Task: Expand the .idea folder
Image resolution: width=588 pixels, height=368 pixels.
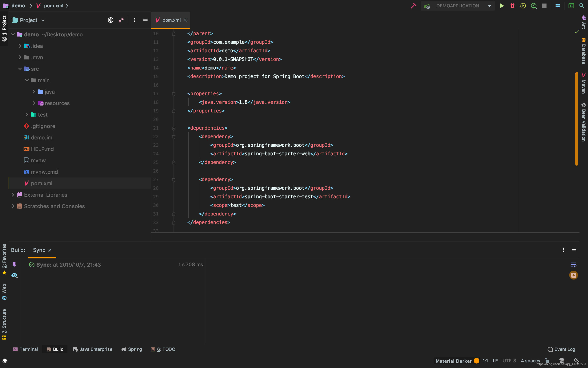Action: tap(20, 46)
